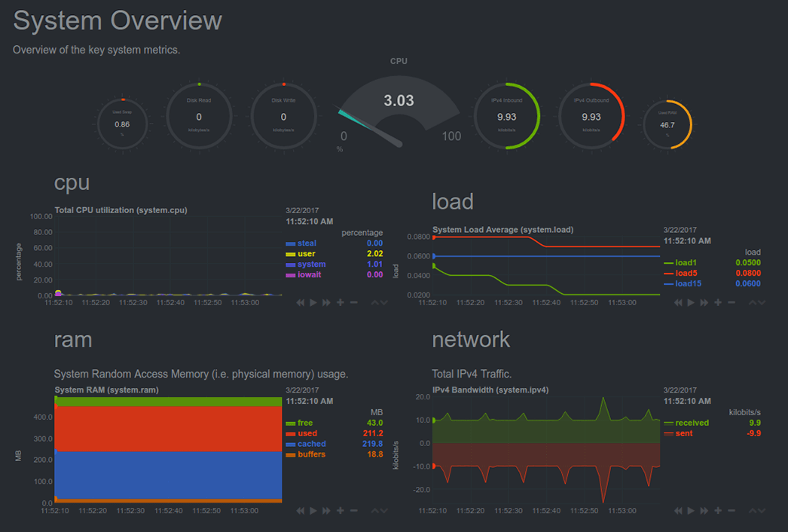788x532 pixels.
Task: Toggle the cached dimension in RAM legend
Action: pos(306,444)
